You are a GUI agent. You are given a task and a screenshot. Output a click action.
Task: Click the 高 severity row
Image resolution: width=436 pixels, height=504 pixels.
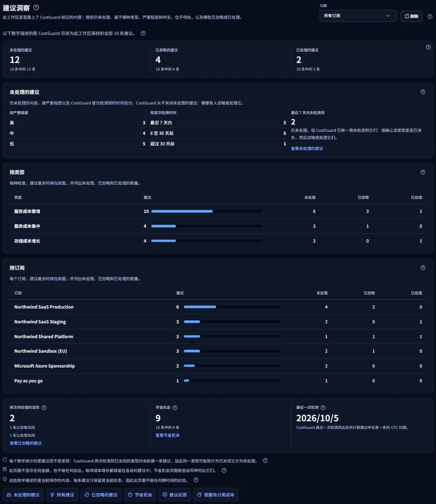[77, 123]
